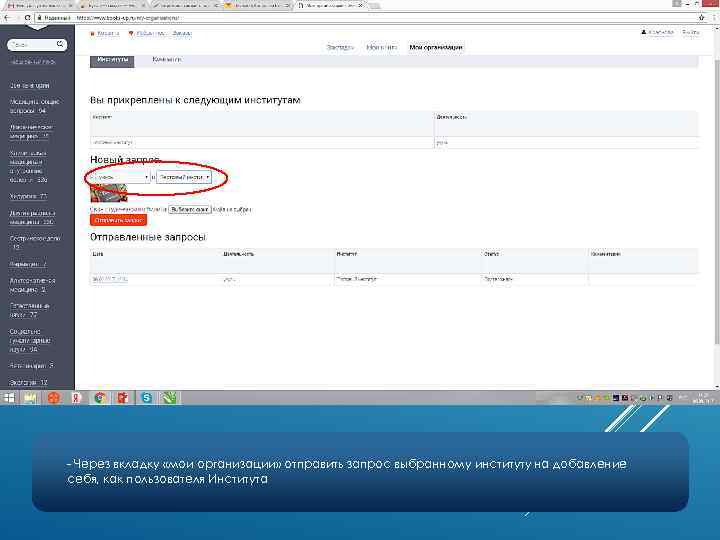
Task: Click the system tray clock
Action: tap(703, 398)
